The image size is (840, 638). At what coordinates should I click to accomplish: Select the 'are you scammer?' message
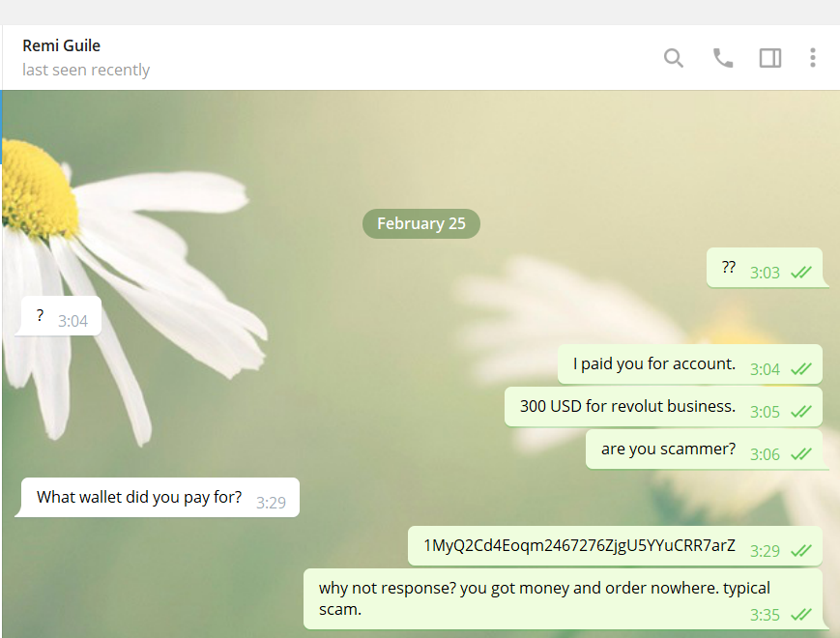[704, 449]
